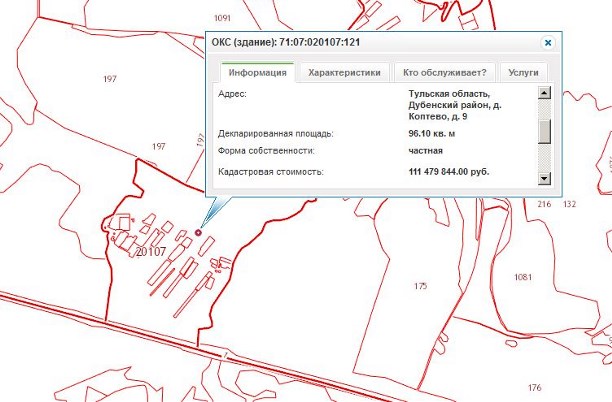The image size is (612, 402).
Task: Click the popup scrollbar thumb
Action: 545,132
